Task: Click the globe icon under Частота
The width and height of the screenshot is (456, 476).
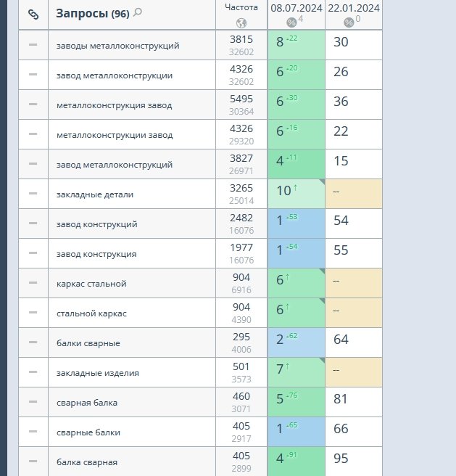Action: 241,22
